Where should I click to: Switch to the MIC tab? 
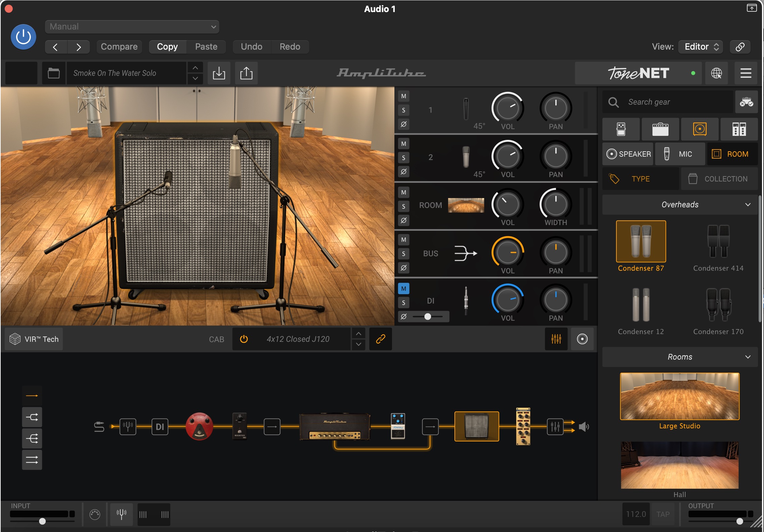point(680,154)
